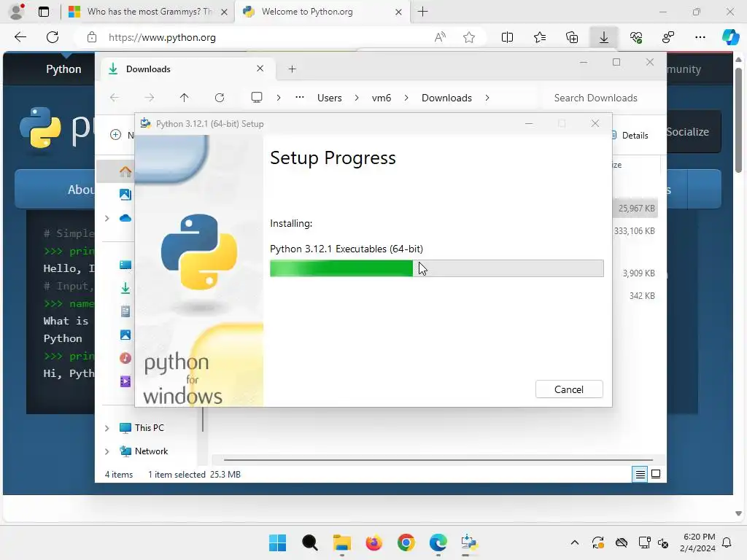Open Edge tab actions menu icon
This screenshot has width=747, height=560.
pos(43,12)
